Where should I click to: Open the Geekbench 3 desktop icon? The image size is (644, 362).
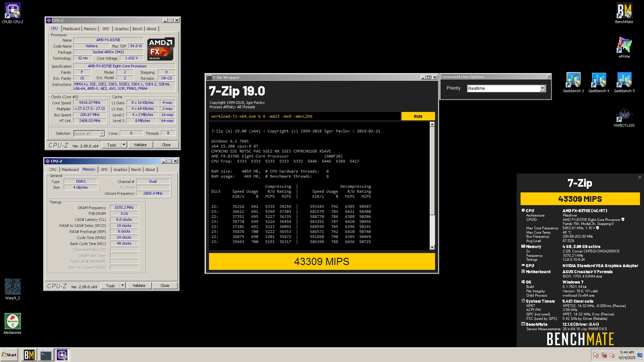573,82
